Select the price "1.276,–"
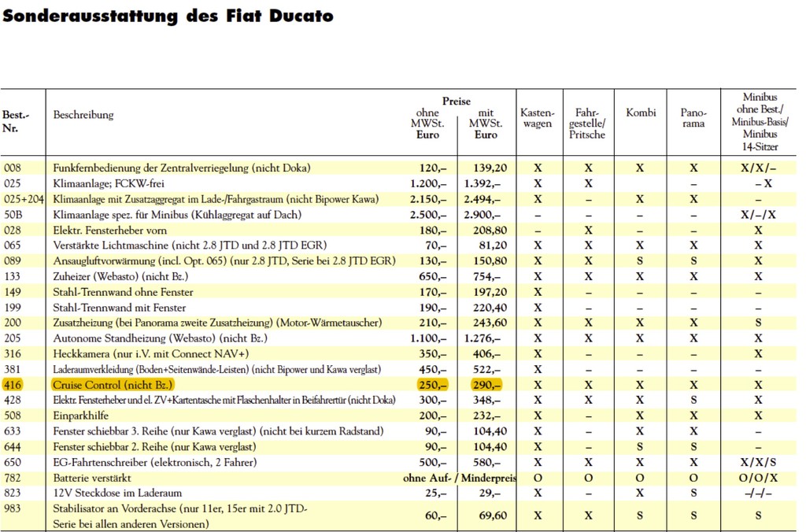This screenshot has width=806, height=532. [x=482, y=338]
